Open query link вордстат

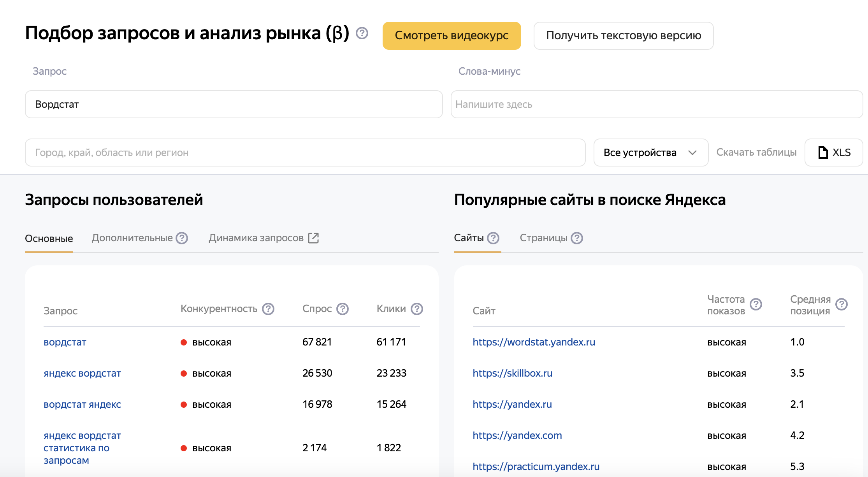[65, 342]
